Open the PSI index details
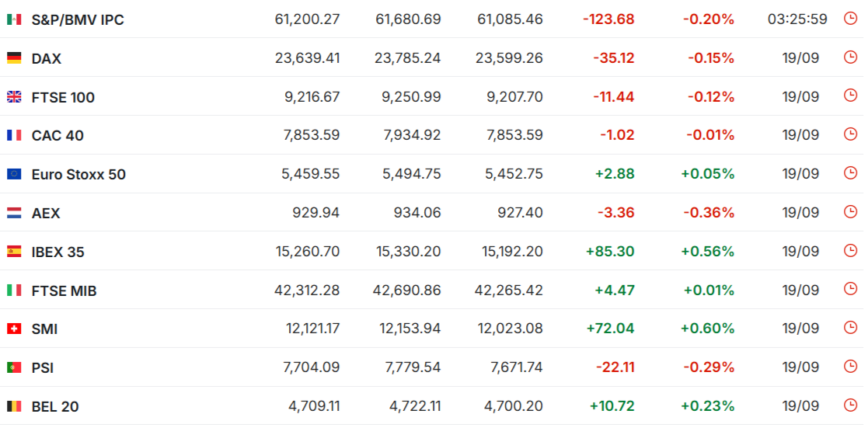The width and height of the screenshot is (868, 428). point(43,368)
